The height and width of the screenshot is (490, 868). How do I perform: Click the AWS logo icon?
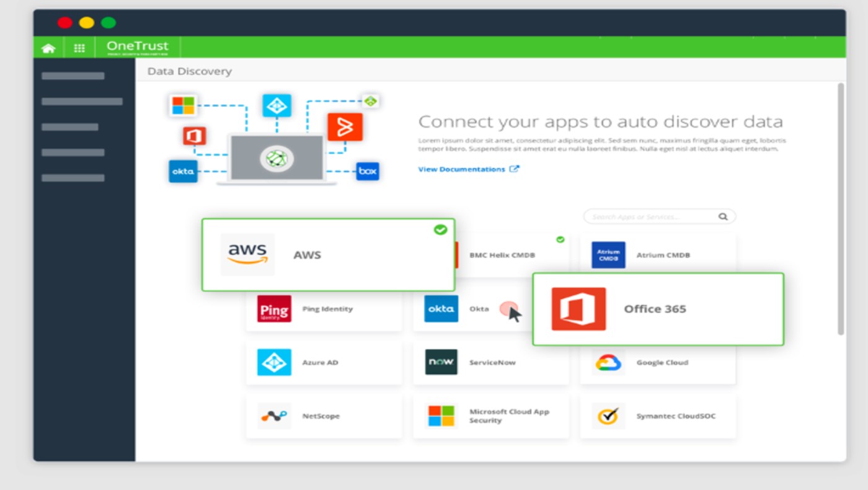coord(247,254)
